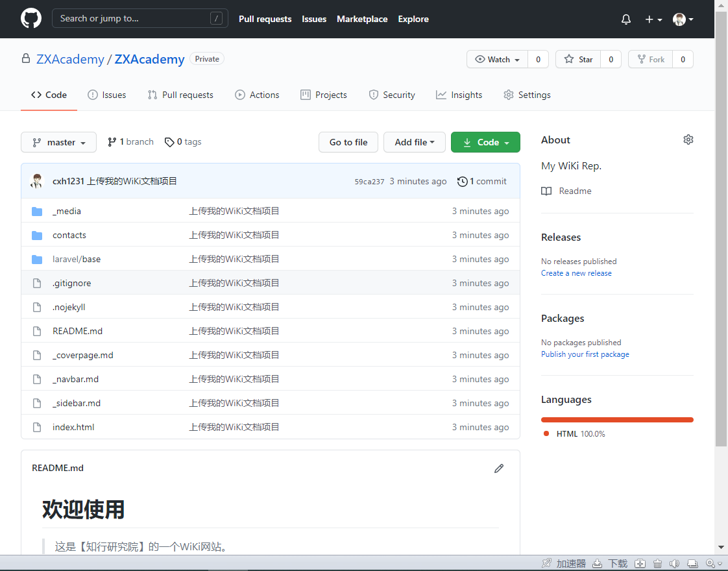Open the notifications bell
Viewport: 728px width, 571px height.
(x=625, y=19)
